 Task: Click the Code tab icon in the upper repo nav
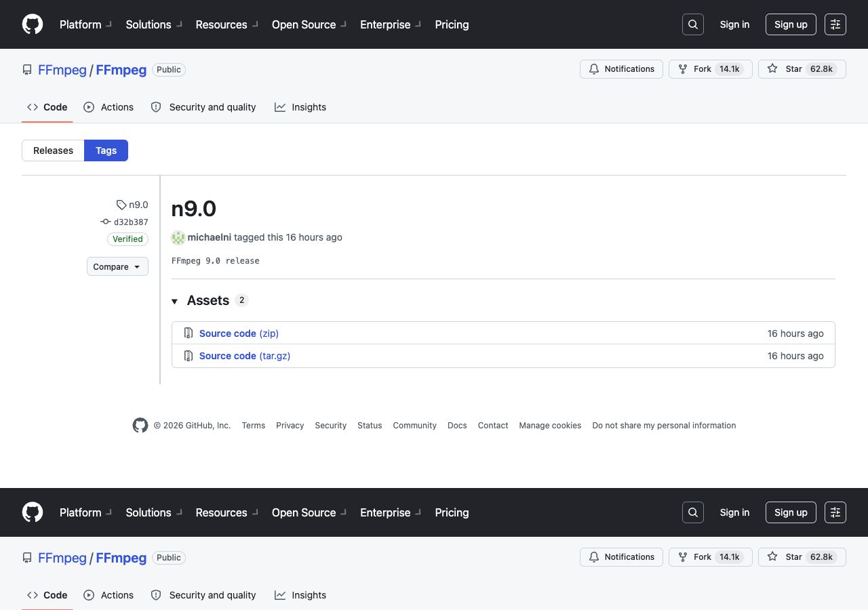click(33, 107)
